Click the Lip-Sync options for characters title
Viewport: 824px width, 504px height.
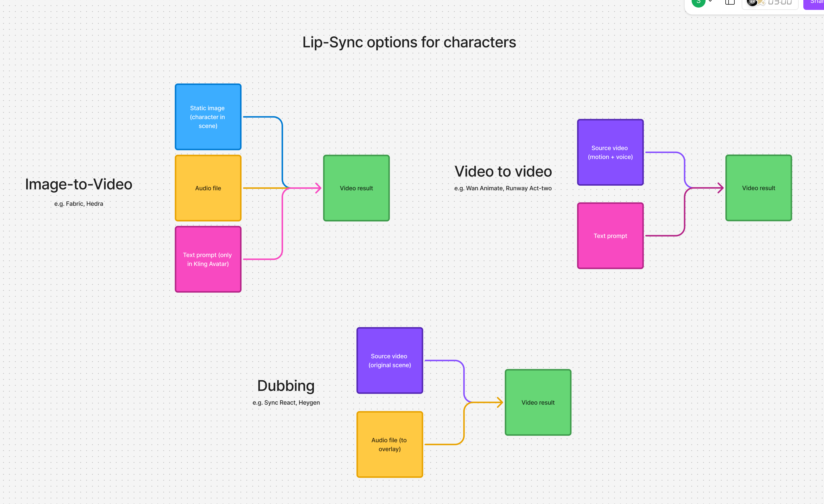point(409,42)
